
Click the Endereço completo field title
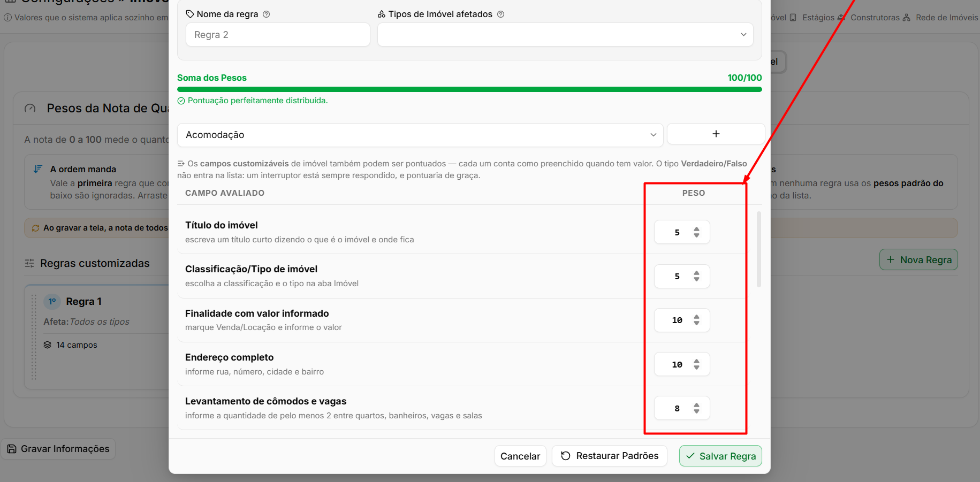pos(230,357)
